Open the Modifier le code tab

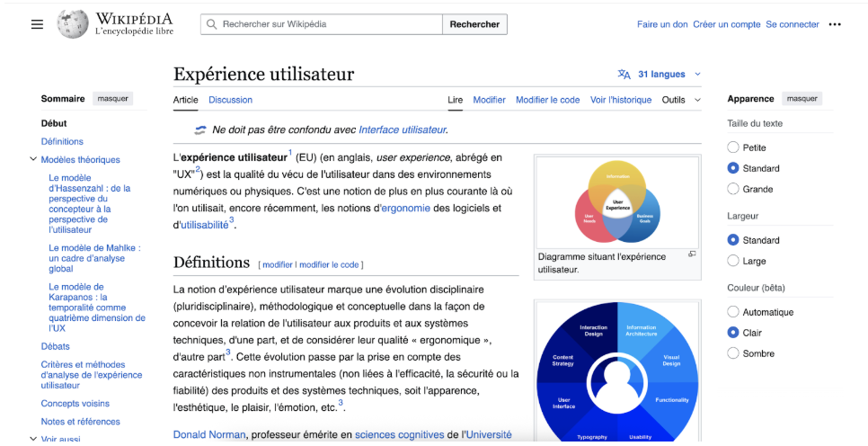click(x=548, y=100)
